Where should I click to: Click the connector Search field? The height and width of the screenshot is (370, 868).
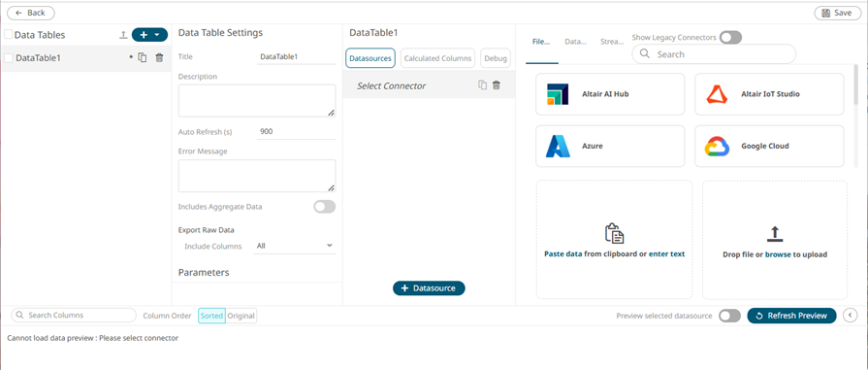tap(714, 53)
